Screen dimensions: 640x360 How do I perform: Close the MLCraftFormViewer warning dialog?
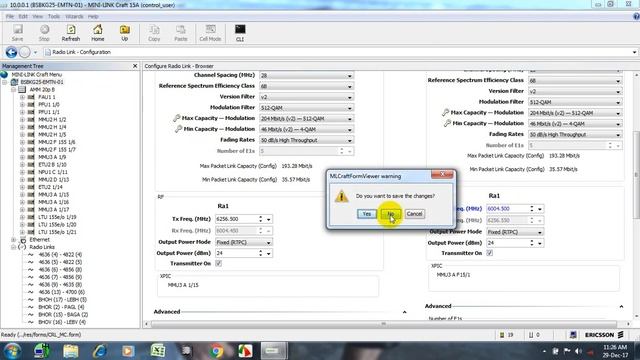442,175
